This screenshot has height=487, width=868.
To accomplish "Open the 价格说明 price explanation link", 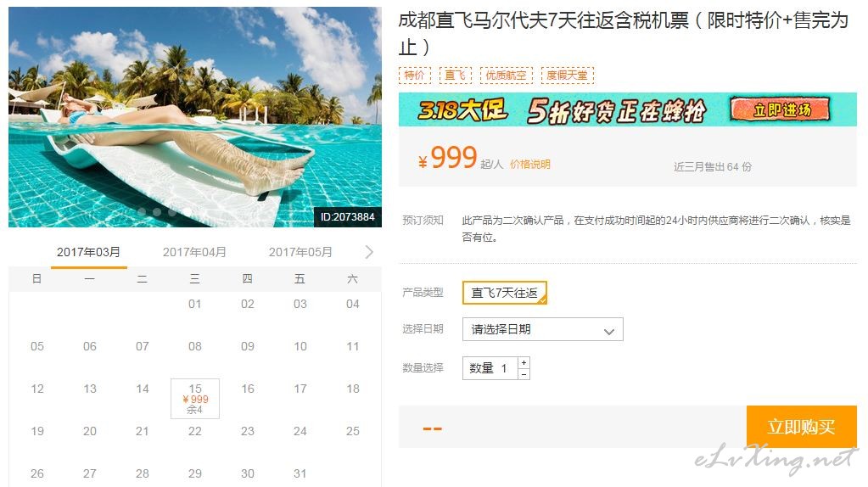I will tap(529, 165).
